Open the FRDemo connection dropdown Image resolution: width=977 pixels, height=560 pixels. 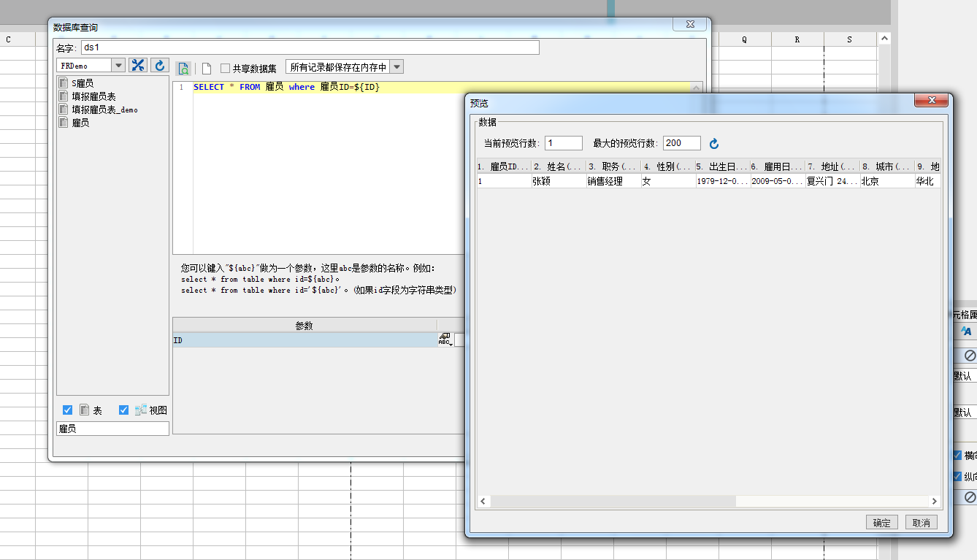(118, 66)
